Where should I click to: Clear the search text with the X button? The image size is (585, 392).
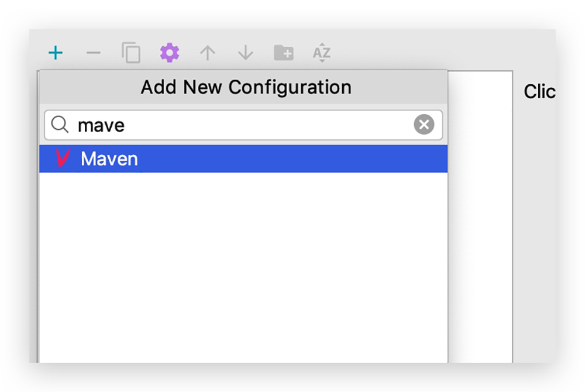[424, 125]
